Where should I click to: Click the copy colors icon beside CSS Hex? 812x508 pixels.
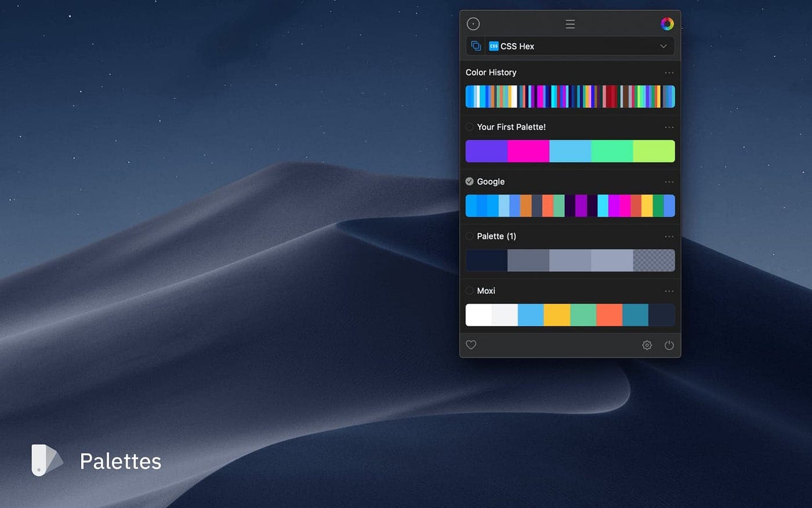[x=476, y=45]
